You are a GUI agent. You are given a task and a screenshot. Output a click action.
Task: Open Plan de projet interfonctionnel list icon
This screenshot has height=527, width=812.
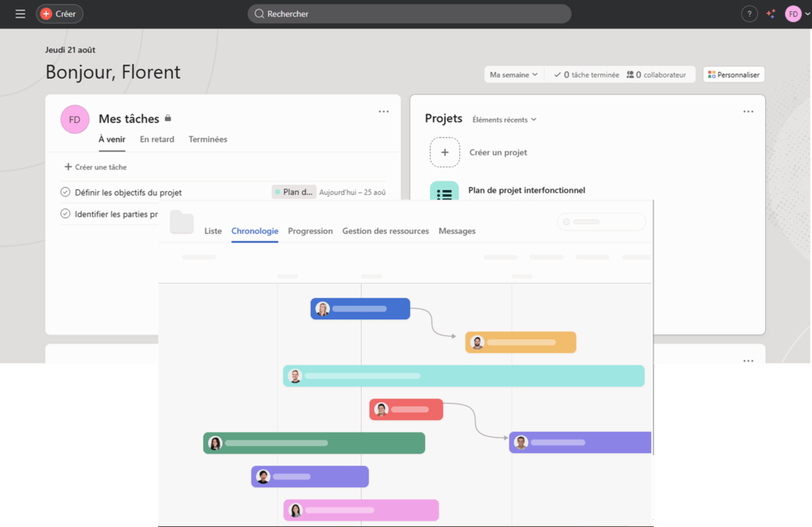pos(444,191)
